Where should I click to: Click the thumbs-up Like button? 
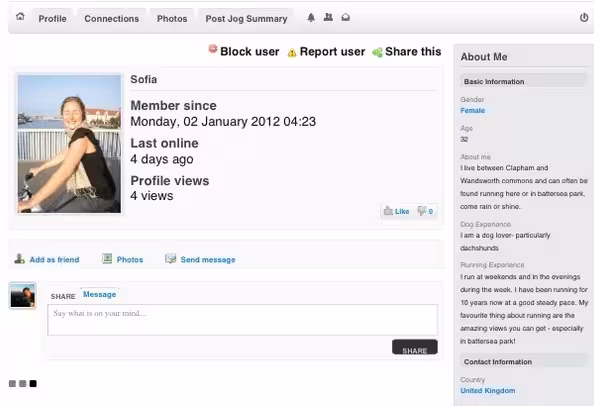[x=396, y=211]
